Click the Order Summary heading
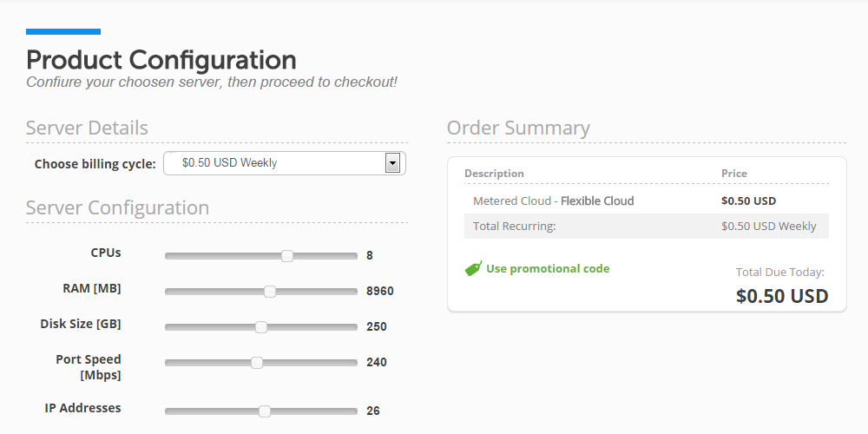The image size is (868, 434). (x=518, y=128)
